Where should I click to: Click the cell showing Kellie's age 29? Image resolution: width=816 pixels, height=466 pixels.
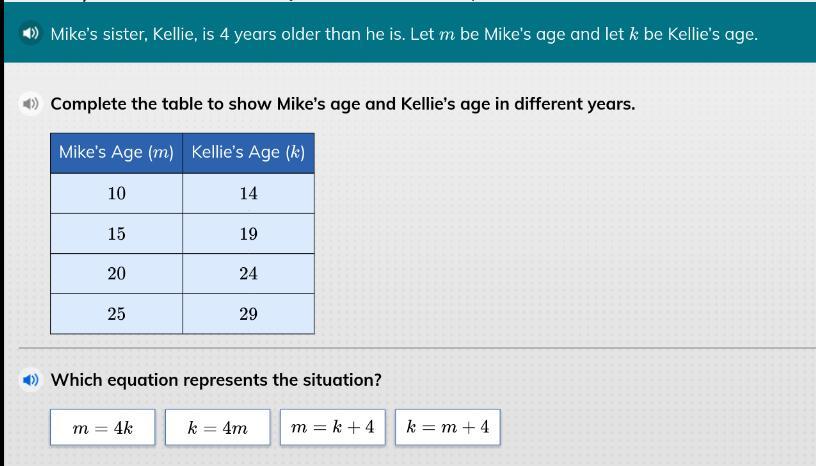tap(248, 314)
